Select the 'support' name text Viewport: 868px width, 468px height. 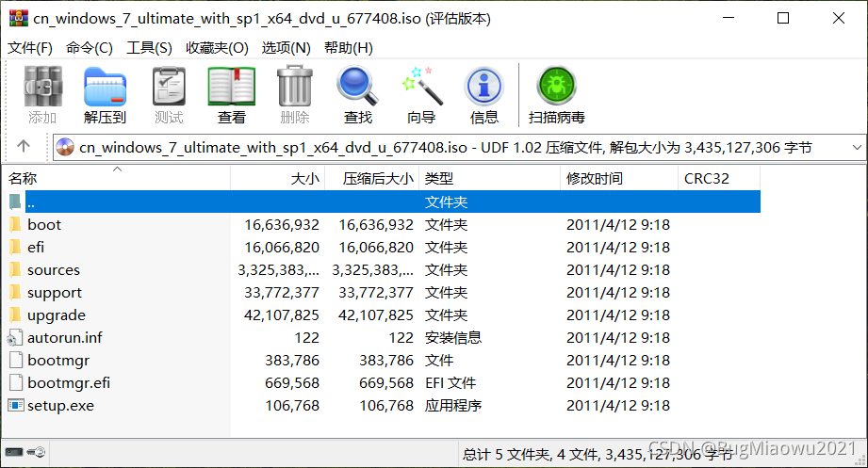[55, 293]
